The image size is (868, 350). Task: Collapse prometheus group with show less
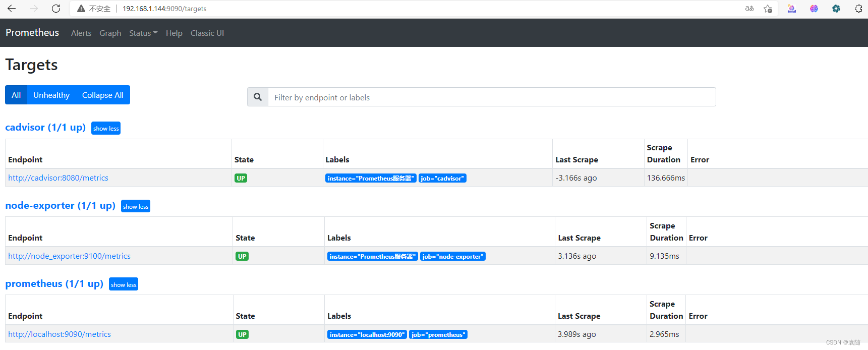point(124,284)
